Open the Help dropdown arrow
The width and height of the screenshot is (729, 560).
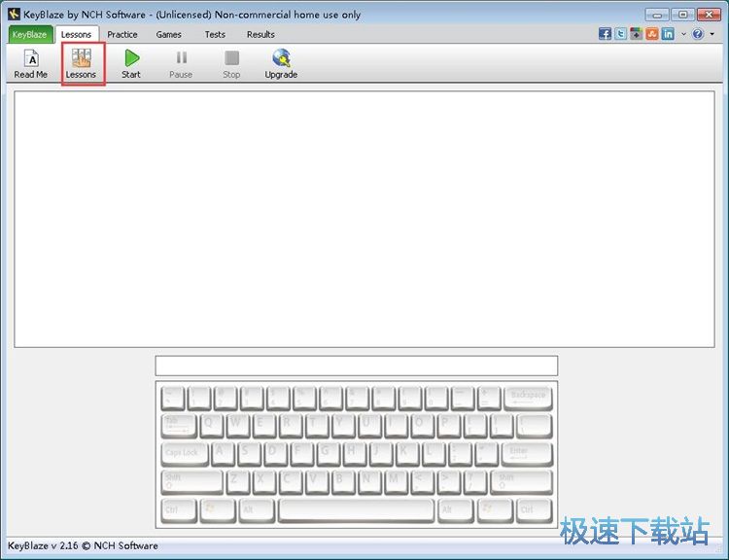(x=712, y=34)
